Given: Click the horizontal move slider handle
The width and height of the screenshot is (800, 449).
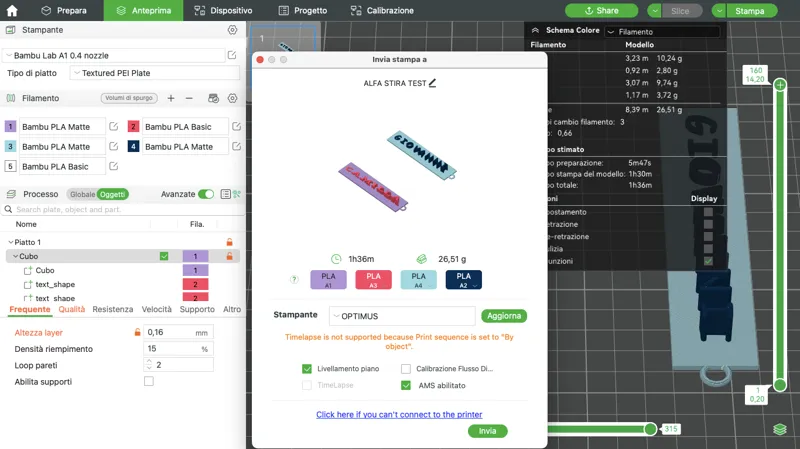Looking at the screenshot, I should coord(650,429).
